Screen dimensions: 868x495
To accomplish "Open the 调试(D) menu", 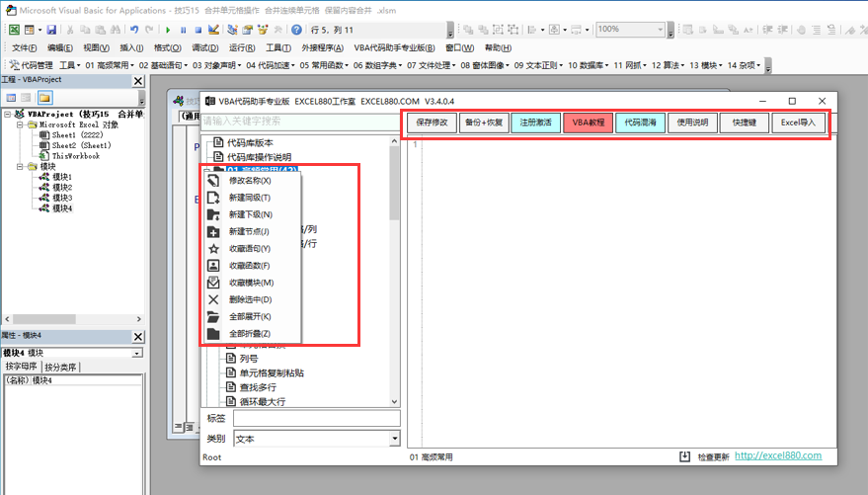I will click(x=204, y=47).
